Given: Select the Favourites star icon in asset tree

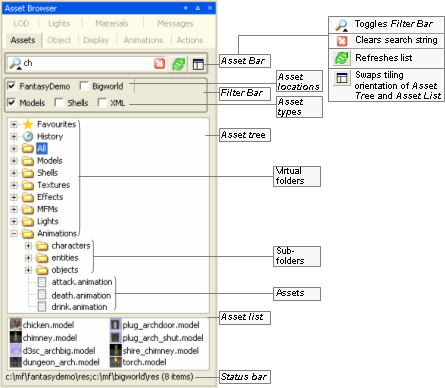Looking at the screenshot, I should pyautogui.click(x=28, y=124).
